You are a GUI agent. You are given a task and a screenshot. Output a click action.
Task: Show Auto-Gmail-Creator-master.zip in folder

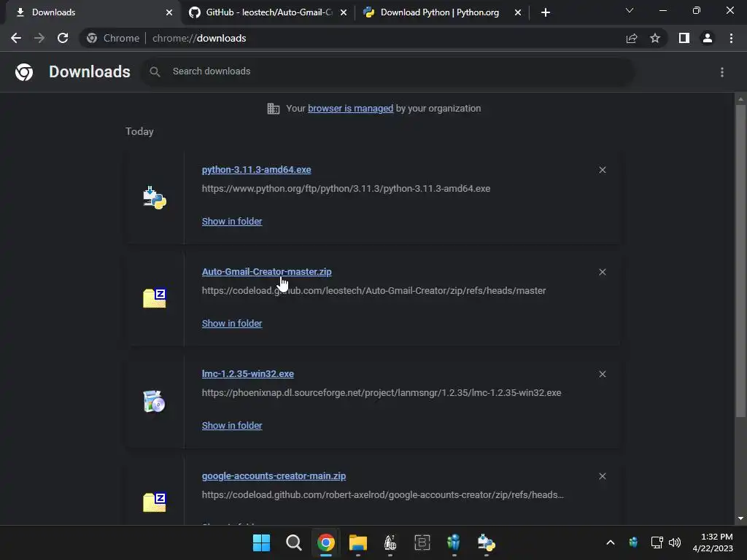click(232, 323)
